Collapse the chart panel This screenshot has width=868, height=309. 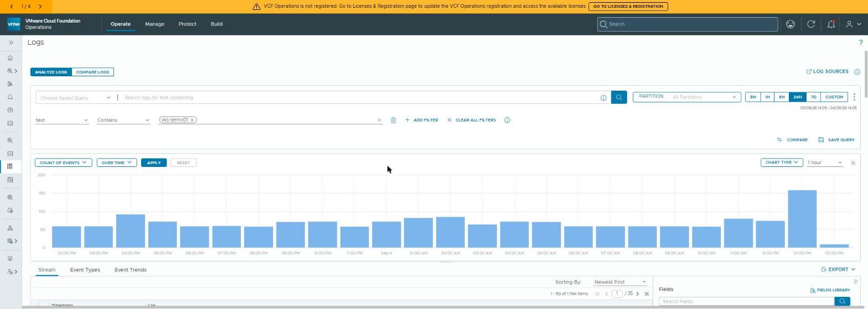[853, 163]
